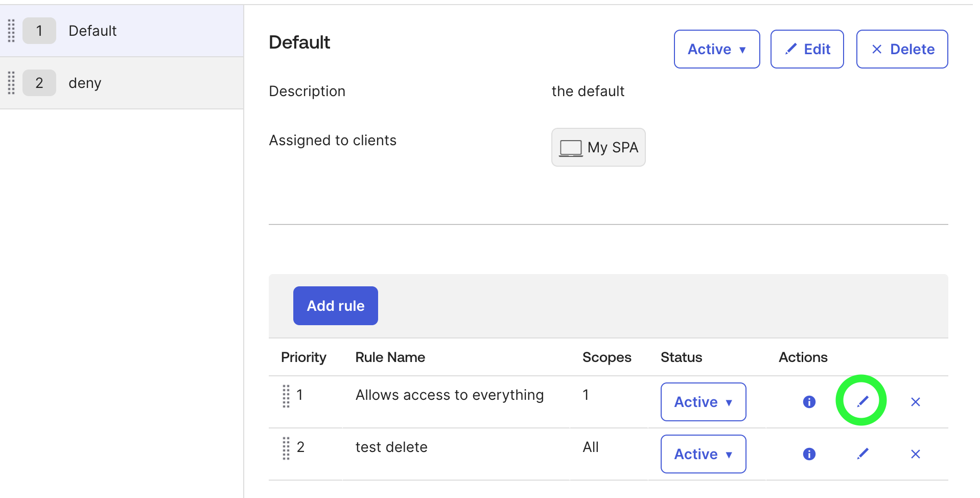Click 'the default' description text
980x498 pixels.
pyautogui.click(x=588, y=91)
